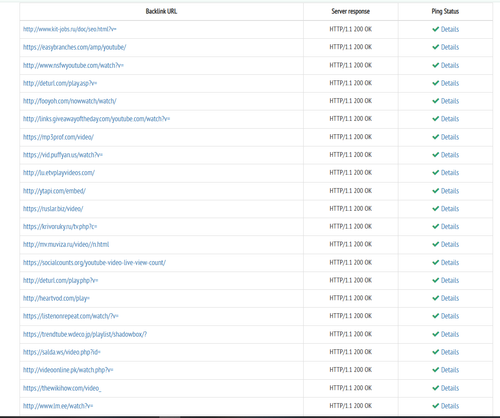Show Details for listenonrepeat.com row
This screenshot has width=500, height=418.
tap(450, 316)
